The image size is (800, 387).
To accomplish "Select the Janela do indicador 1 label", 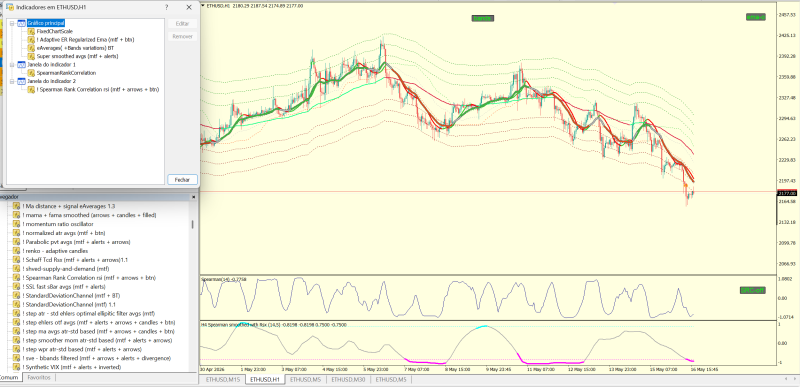I will click(x=52, y=65).
